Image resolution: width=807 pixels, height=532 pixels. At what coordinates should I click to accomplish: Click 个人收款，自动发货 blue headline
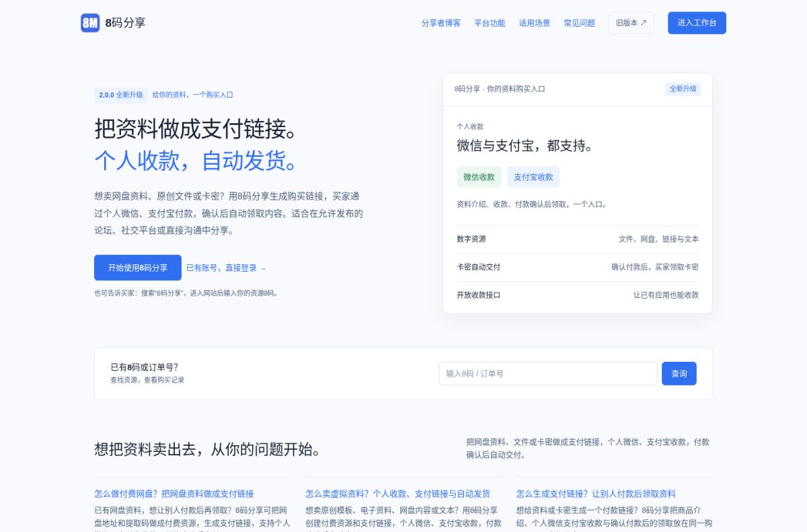click(196, 161)
